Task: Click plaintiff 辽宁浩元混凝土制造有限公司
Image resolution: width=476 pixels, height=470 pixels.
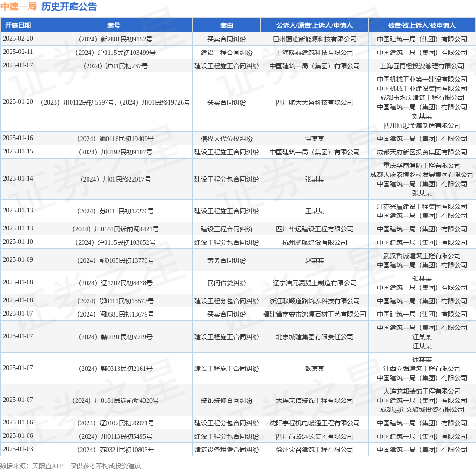Action: [315, 282]
